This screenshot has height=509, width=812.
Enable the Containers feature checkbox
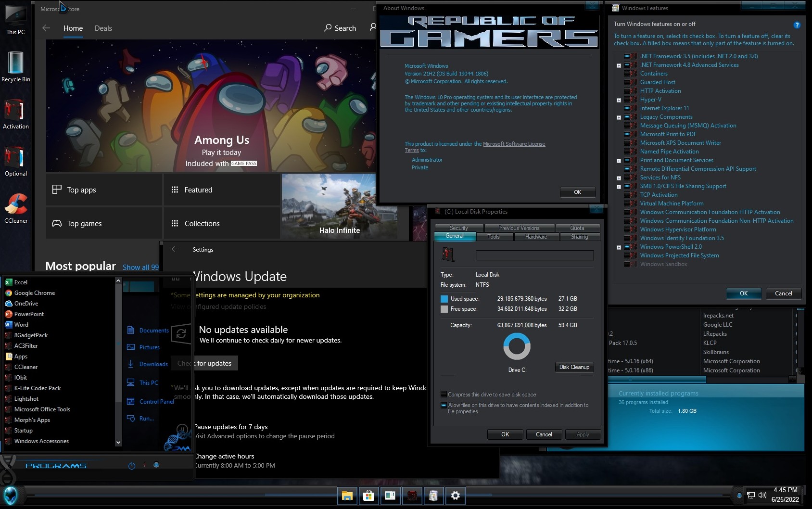[x=627, y=74]
